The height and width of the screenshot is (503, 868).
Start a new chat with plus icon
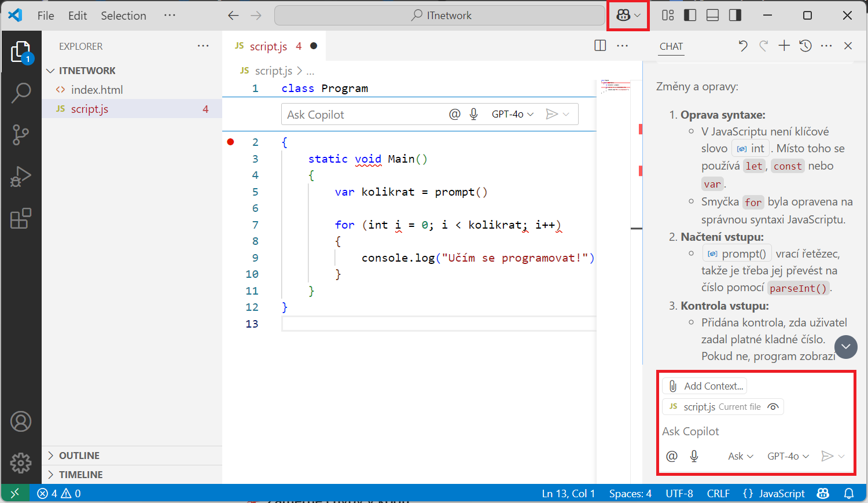(x=784, y=46)
